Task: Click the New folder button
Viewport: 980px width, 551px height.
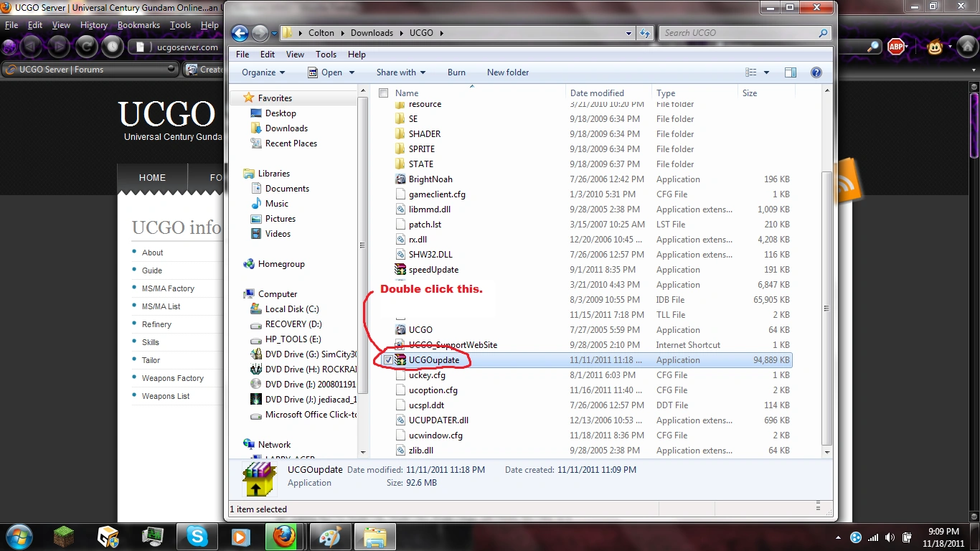Action: click(x=508, y=72)
